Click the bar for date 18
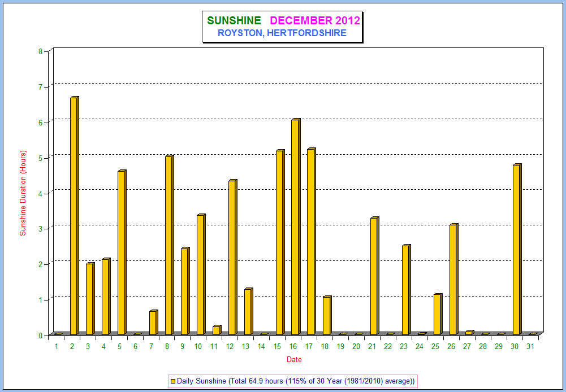 [x=327, y=315]
